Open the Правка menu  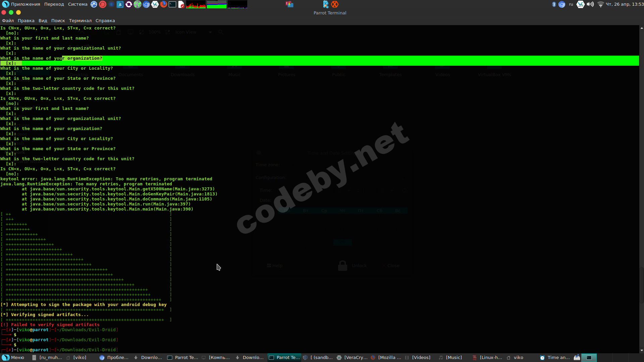pos(26,21)
